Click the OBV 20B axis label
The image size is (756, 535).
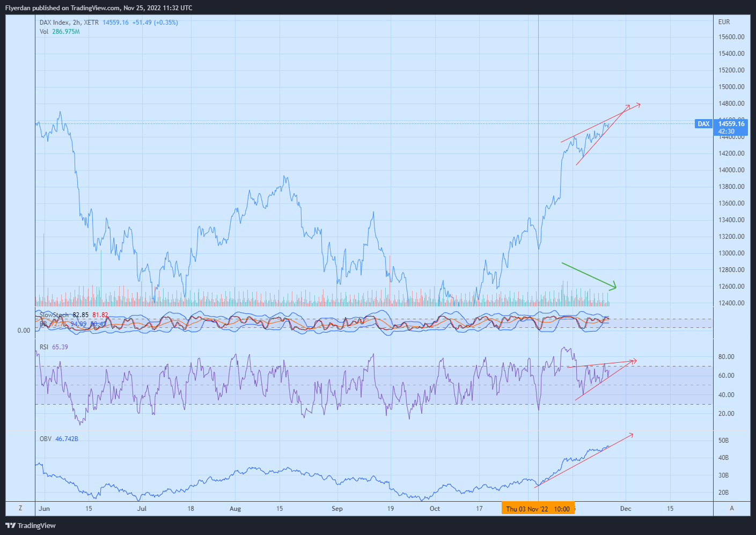click(723, 493)
